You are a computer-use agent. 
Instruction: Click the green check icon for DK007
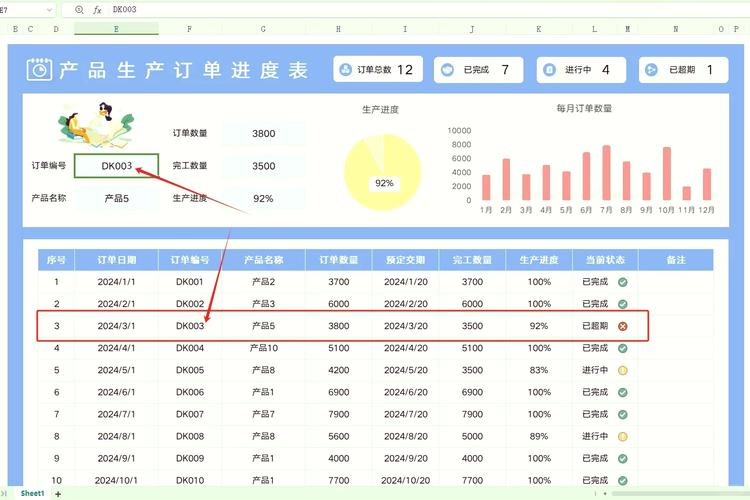622,414
